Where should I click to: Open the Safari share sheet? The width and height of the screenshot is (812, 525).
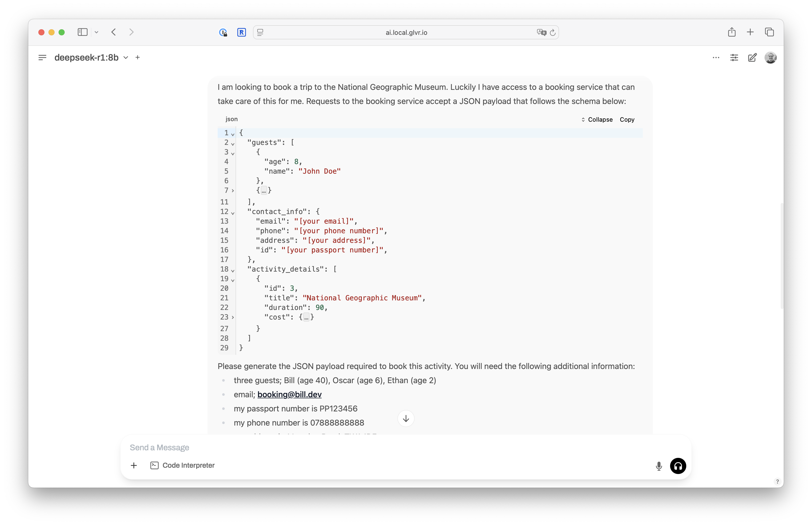731,32
